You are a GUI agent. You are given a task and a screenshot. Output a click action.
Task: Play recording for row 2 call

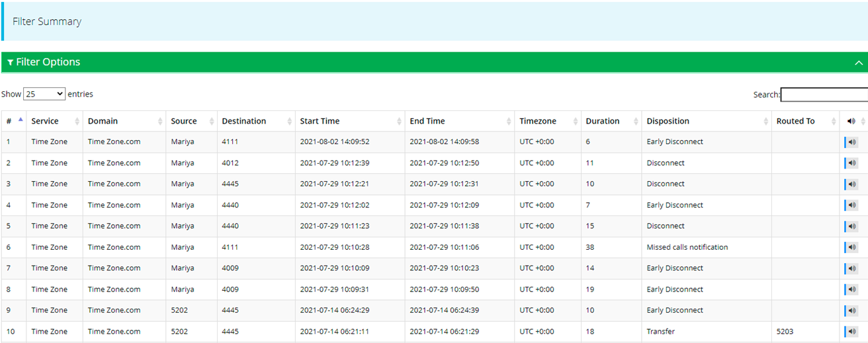(x=851, y=163)
